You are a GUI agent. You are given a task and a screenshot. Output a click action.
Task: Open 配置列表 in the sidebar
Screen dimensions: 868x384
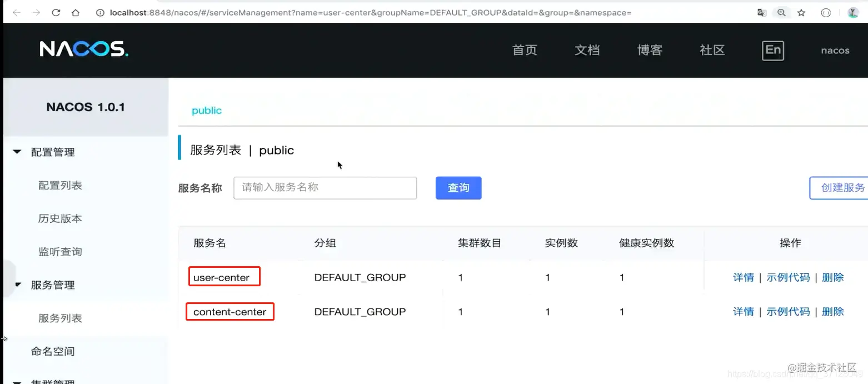coord(60,185)
